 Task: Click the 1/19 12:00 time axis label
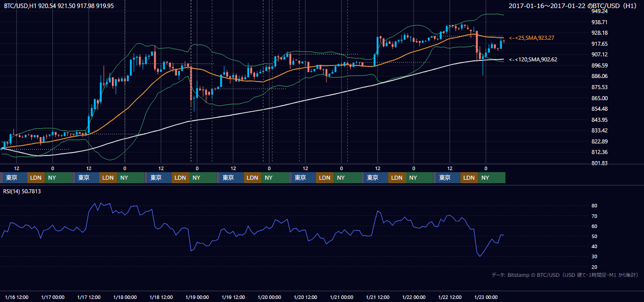(x=233, y=297)
